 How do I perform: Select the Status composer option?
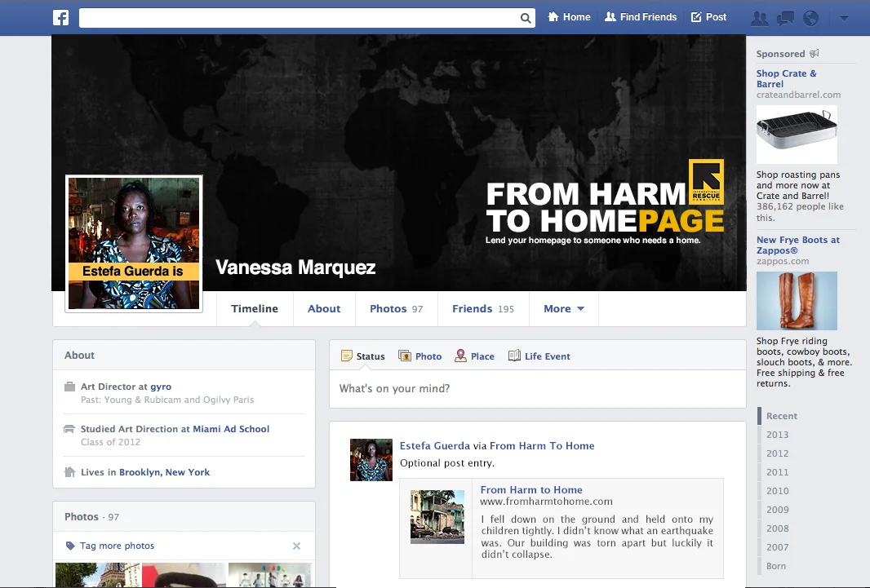(363, 356)
